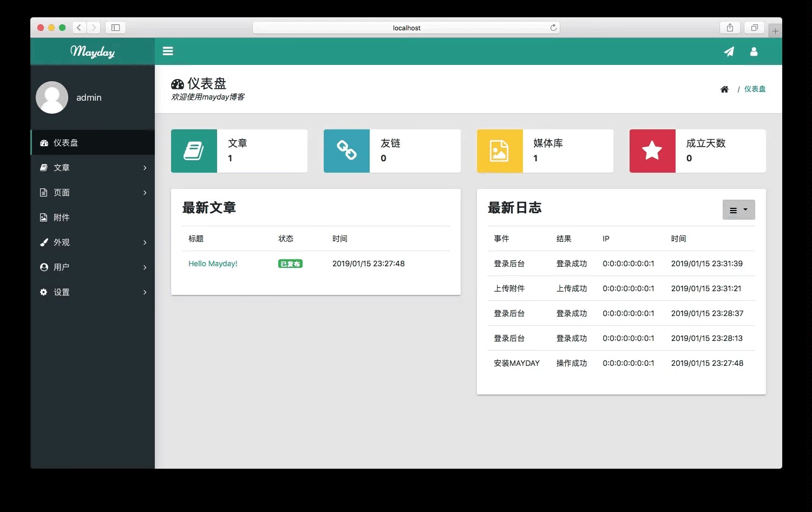Select the media icon on 媒体库 card

(x=499, y=151)
